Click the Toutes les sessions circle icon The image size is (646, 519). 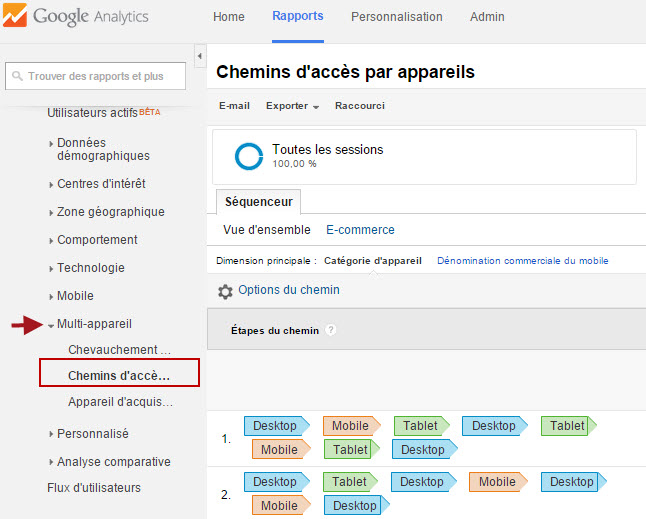pyautogui.click(x=249, y=157)
